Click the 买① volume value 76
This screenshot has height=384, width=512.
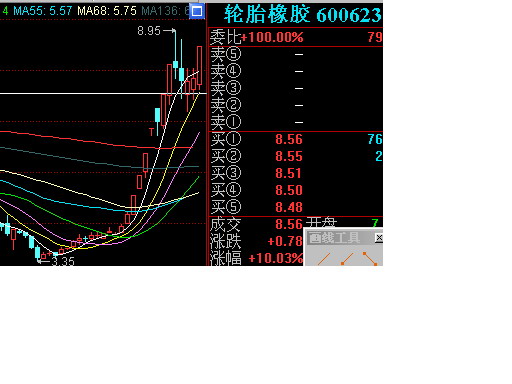tap(375, 139)
